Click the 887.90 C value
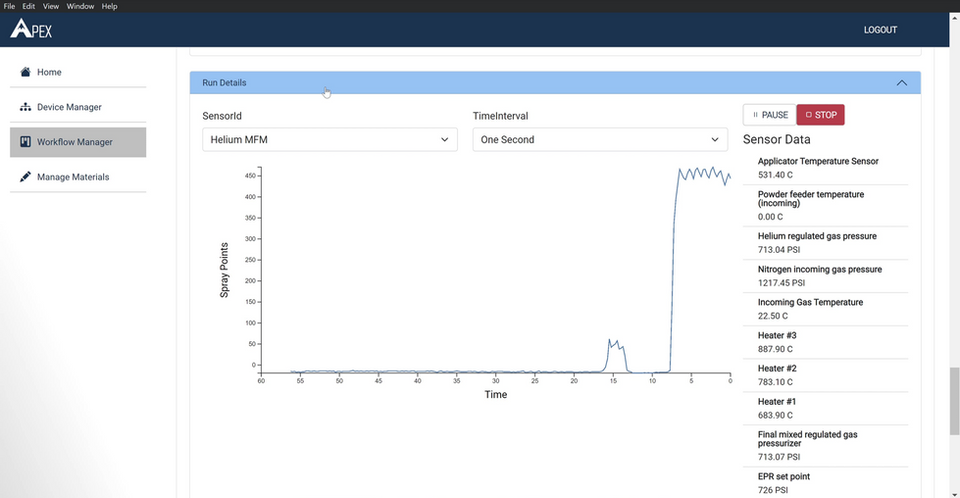 tap(775, 349)
